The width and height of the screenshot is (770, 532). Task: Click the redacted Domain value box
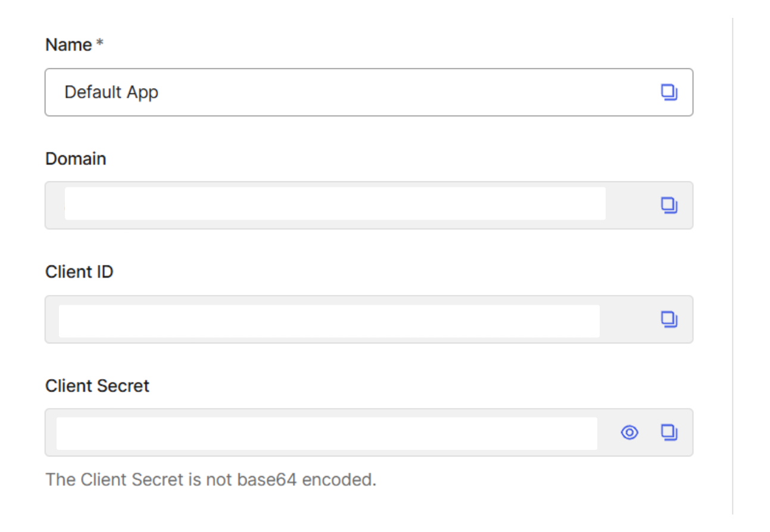point(335,204)
